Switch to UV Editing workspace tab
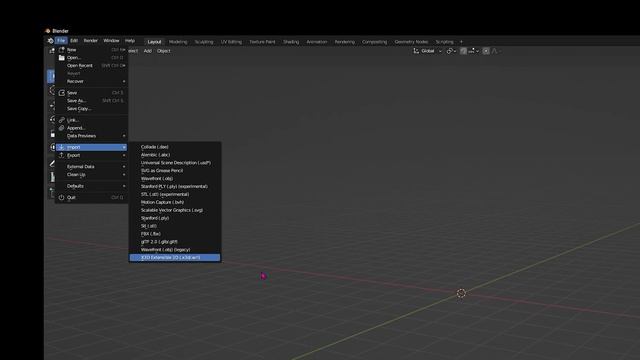This screenshot has width=640, height=360. [x=231, y=42]
